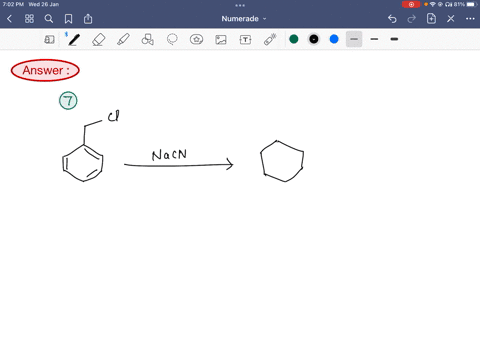
Task: Redo the last action
Action: pos(412,19)
